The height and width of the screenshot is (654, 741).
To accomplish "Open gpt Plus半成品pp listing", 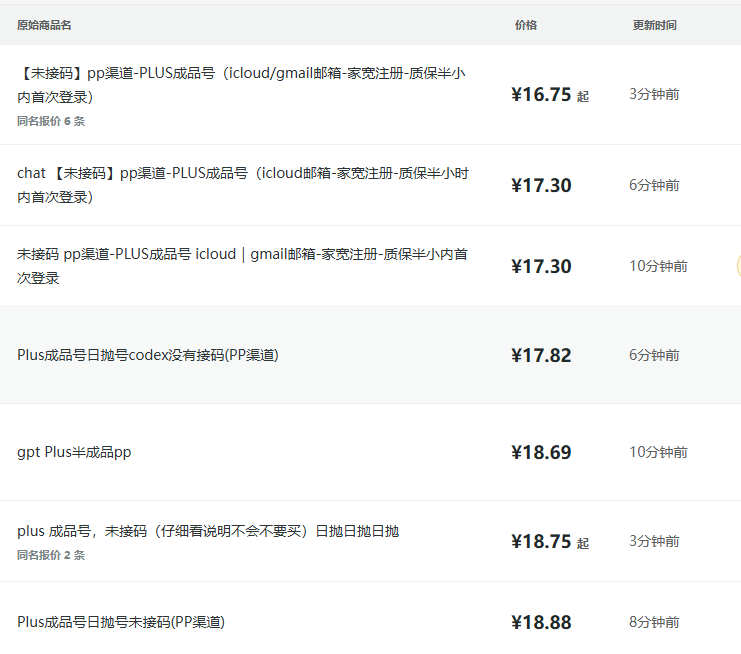I will pyautogui.click(x=74, y=452).
